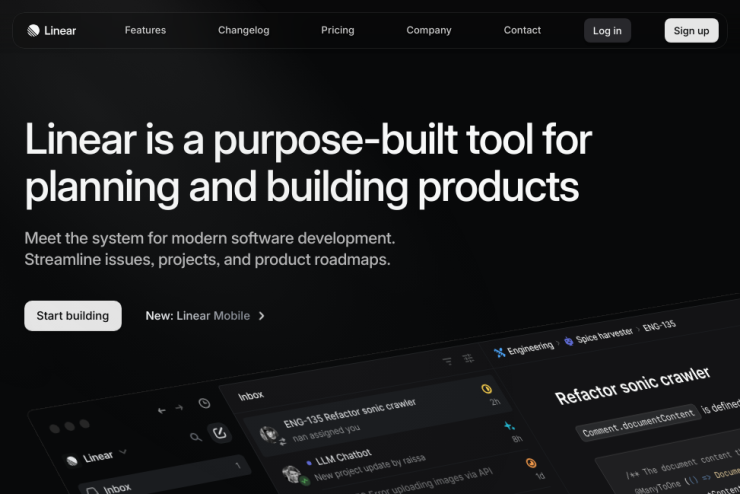740x494 pixels.
Task: Click the avatar on the LLM Chatbot notification
Action: [291, 473]
